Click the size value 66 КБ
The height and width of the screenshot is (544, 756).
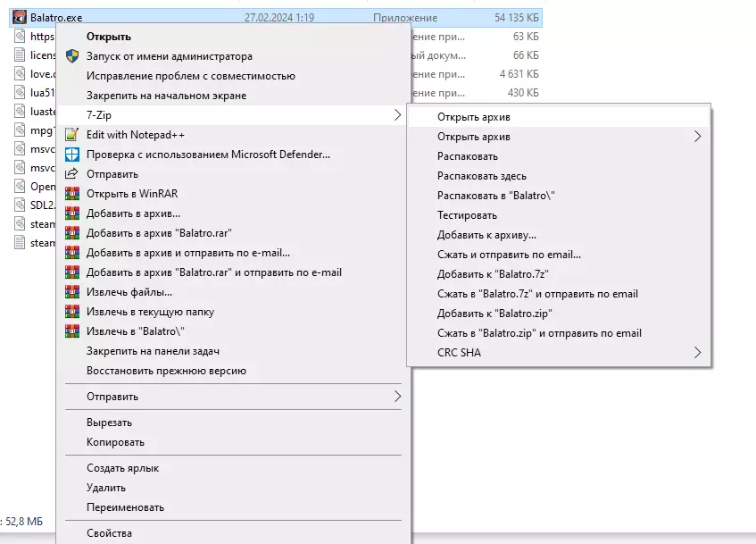(526, 55)
